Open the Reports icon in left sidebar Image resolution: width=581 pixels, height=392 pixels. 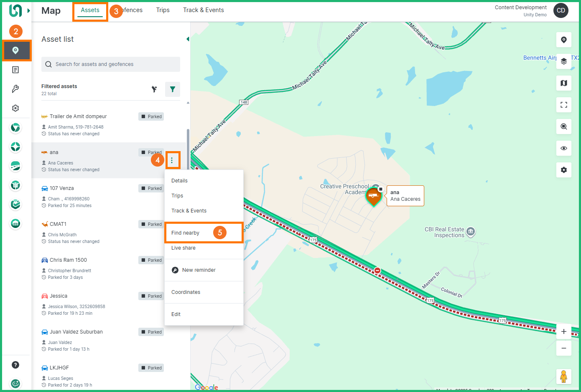15,70
